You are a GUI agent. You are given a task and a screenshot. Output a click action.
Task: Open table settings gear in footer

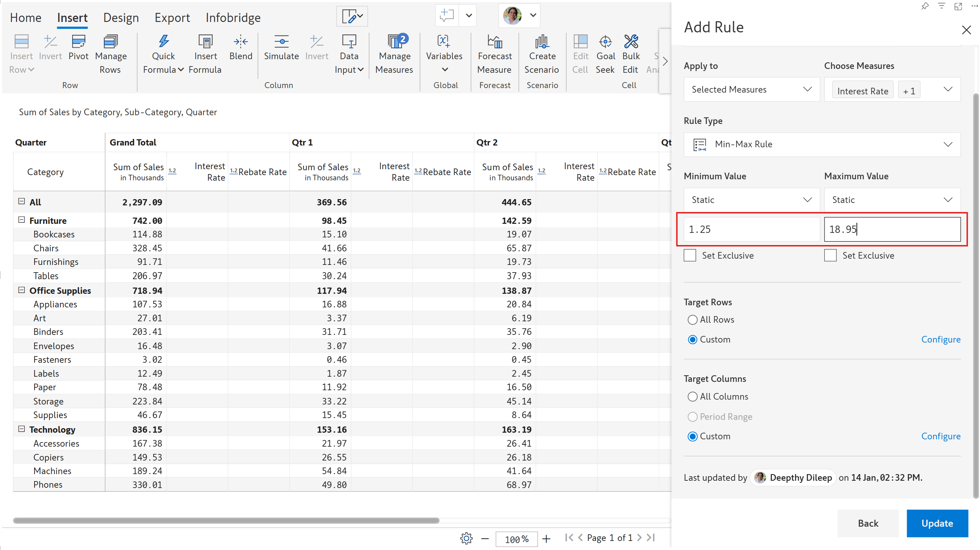pos(466,538)
